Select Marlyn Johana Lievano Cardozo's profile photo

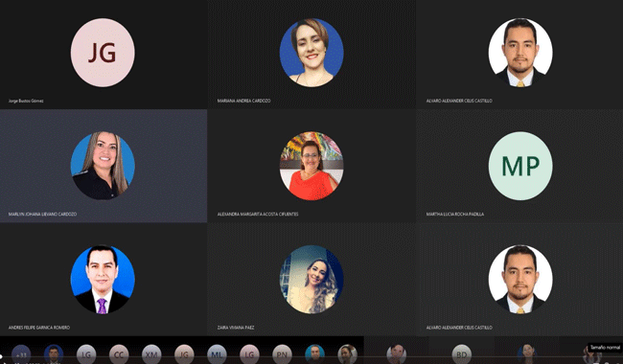click(103, 166)
